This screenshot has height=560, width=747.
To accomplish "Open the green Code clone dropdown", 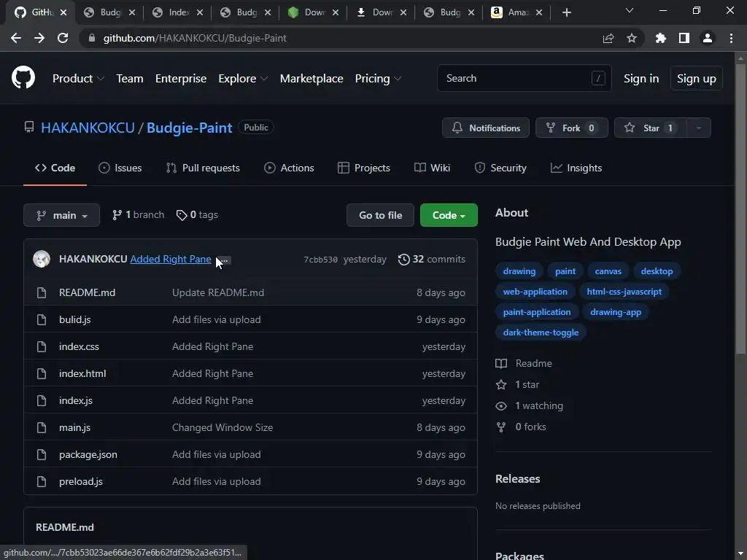I will [x=449, y=215].
